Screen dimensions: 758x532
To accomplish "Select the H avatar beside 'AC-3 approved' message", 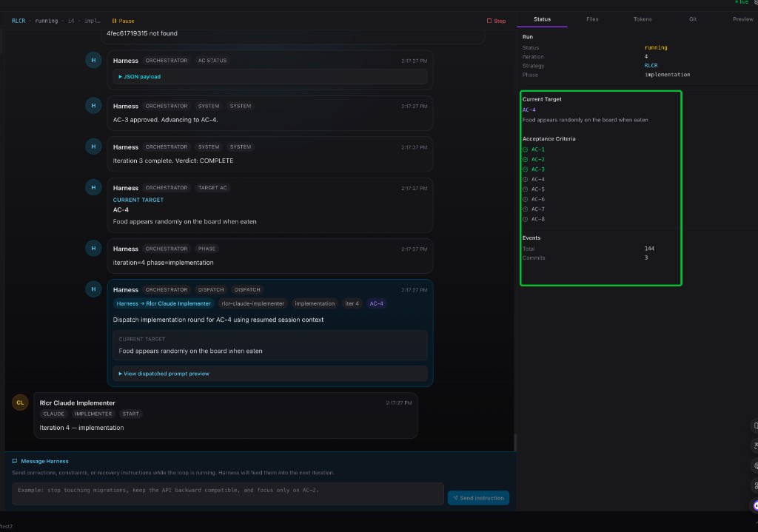I will pos(93,106).
